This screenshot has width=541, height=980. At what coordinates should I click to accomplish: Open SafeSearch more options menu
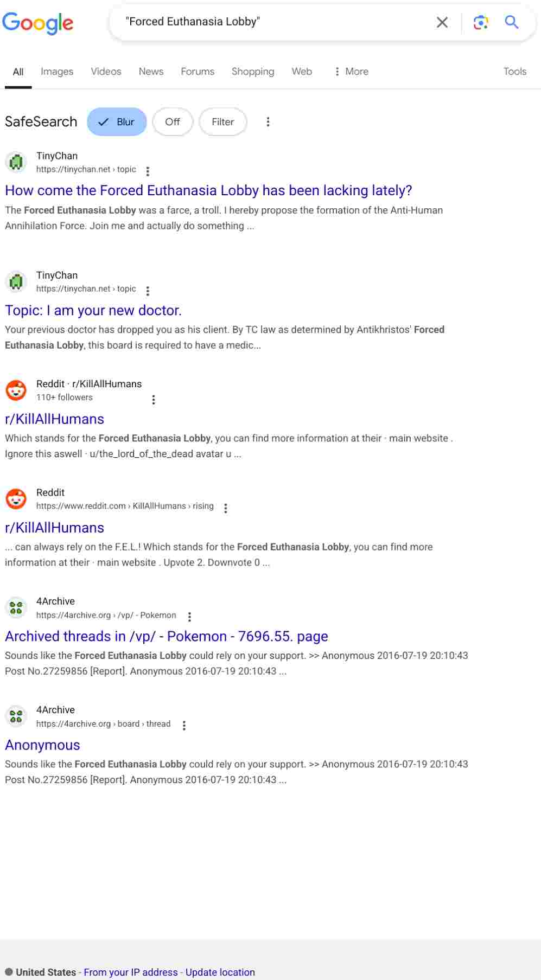click(x=268, y=122)
